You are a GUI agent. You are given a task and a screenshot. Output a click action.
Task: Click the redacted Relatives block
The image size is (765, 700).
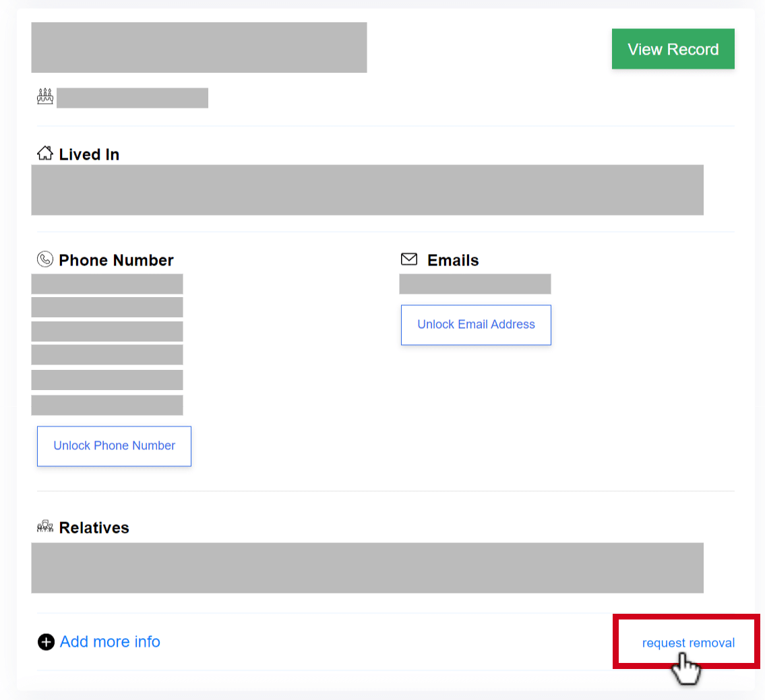pyautogui.click(x=367, y=568)
